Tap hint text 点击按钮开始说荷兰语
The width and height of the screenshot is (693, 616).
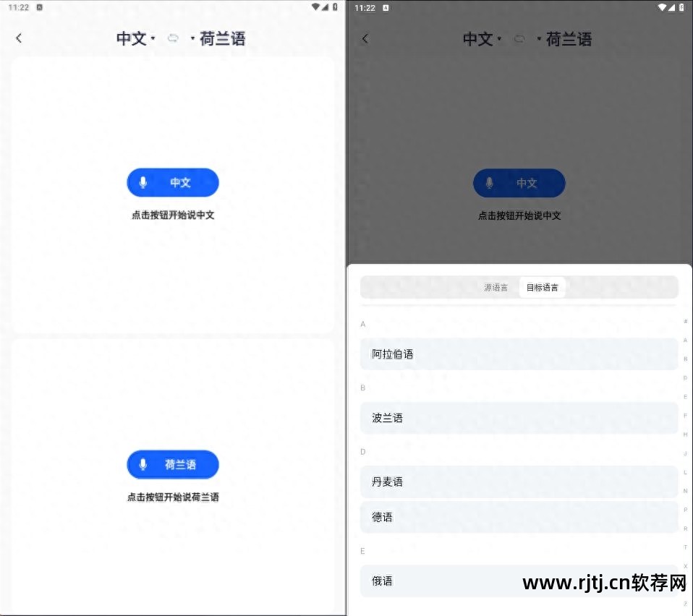[173, 497]
